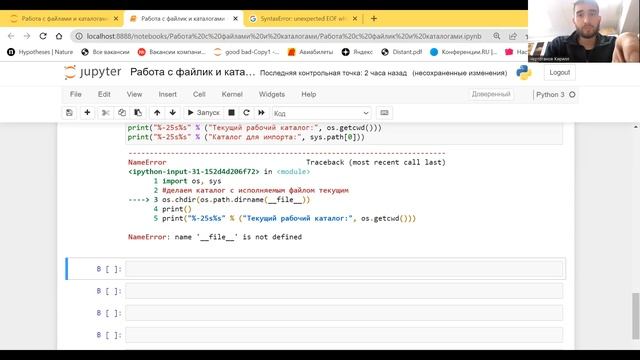This screenshot has width=640, height=360.
Task: Click the Доверенный trusted notebook indicator
Action: (491, 94)
